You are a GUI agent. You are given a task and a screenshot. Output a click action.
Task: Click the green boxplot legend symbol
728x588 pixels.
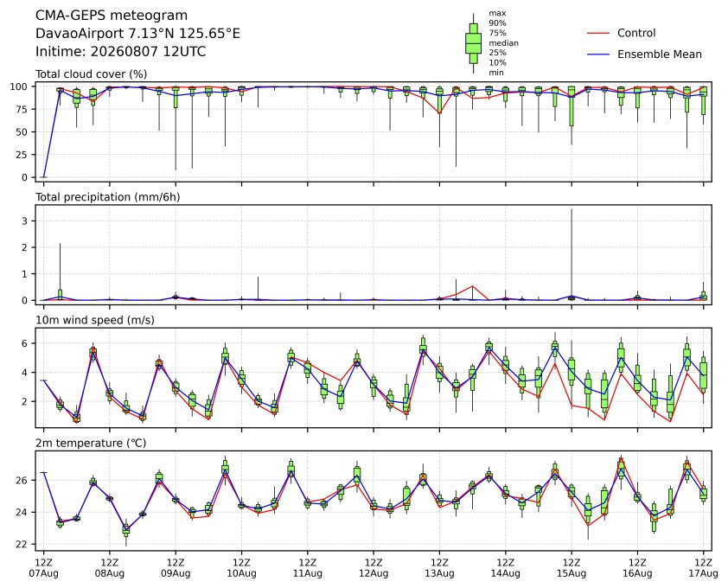(x=473, y=43)
